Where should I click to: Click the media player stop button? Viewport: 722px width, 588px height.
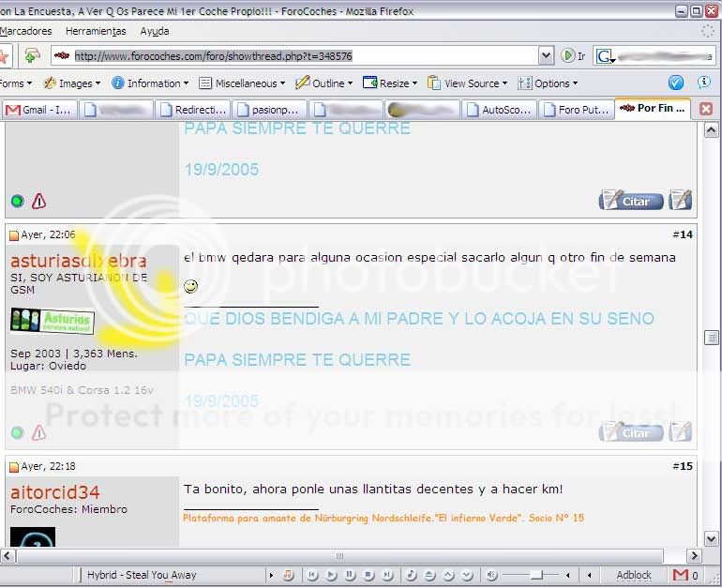click(369, 575)
